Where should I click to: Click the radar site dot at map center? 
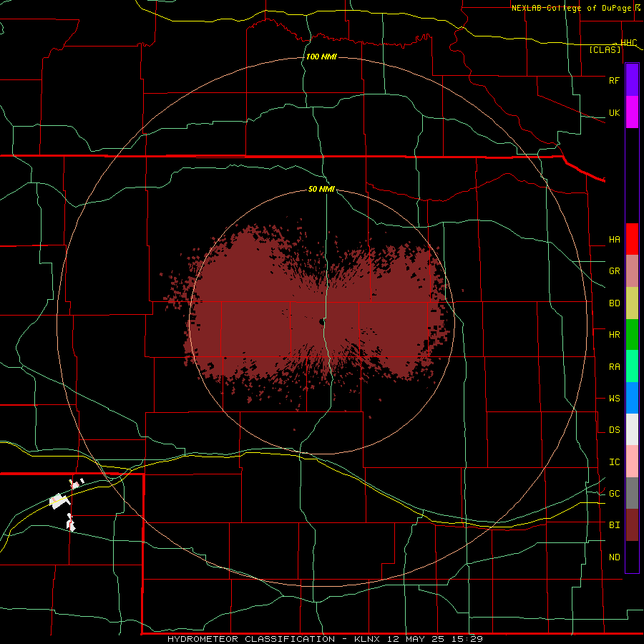click(321, 322)
